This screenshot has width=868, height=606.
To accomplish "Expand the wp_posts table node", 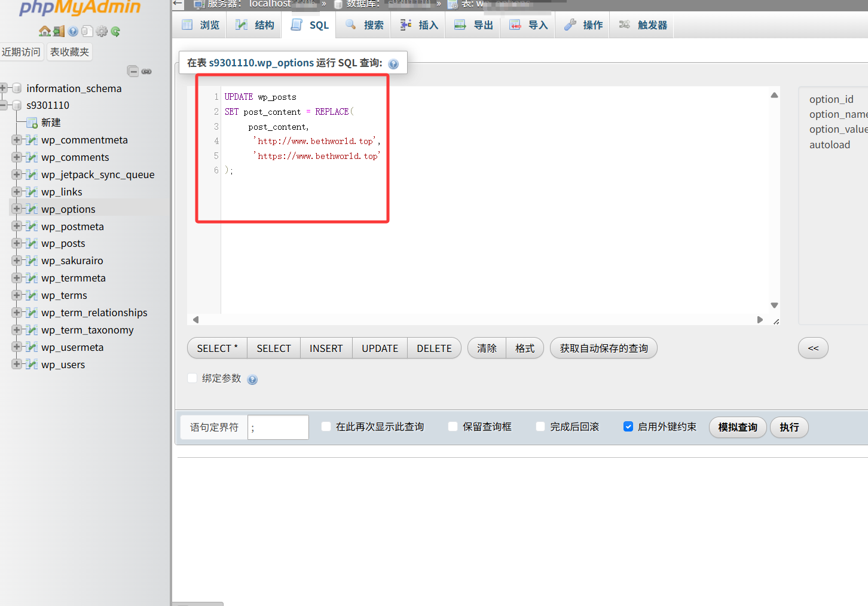I will coord(17,243).
